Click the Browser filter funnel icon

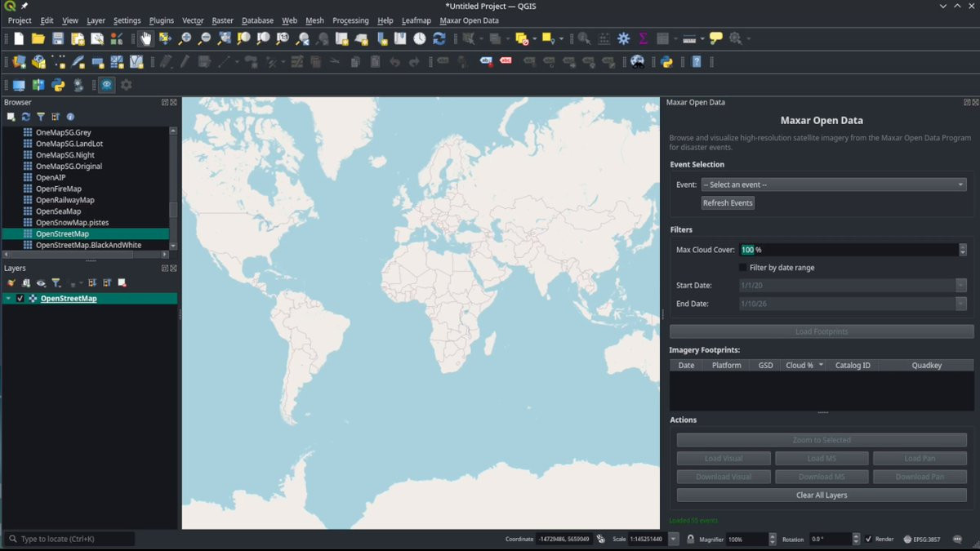(41, 117)
